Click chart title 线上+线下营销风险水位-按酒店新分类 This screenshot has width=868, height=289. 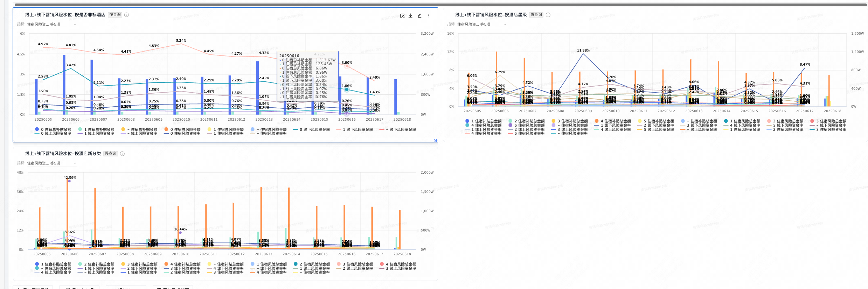click(x=63, y=154)
